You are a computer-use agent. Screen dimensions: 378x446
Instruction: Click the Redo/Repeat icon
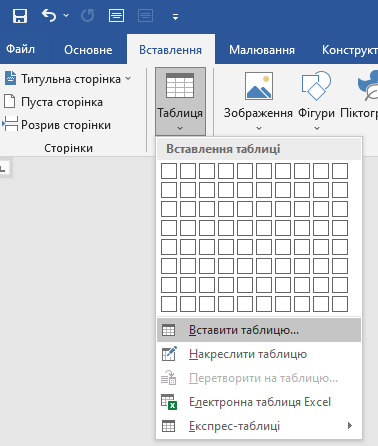click(87, 15)
